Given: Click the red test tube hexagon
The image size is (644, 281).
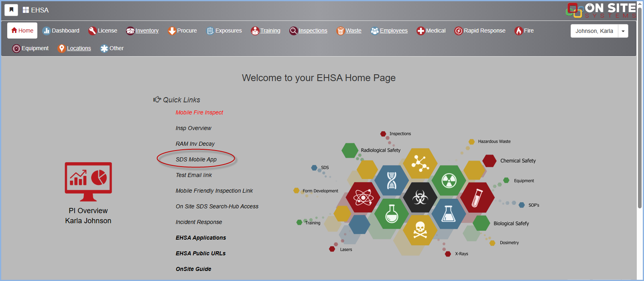Looking at the screenshot, I should click(477, 198).
